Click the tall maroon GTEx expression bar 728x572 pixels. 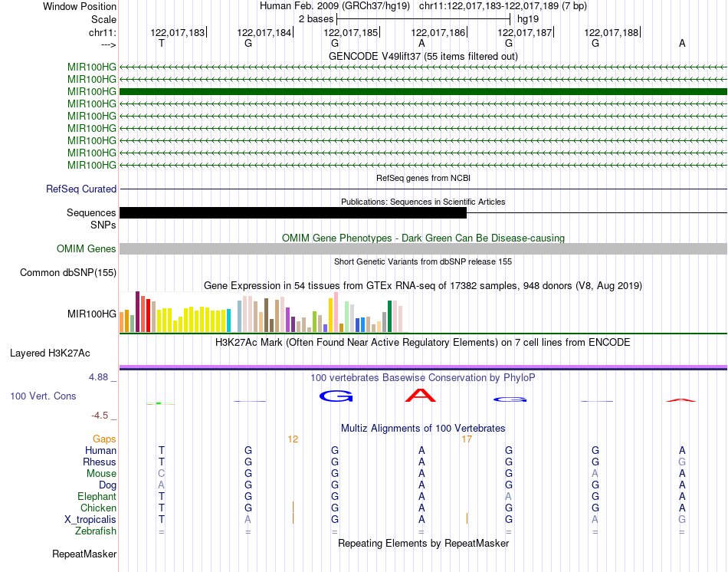(x=137, y=312)
